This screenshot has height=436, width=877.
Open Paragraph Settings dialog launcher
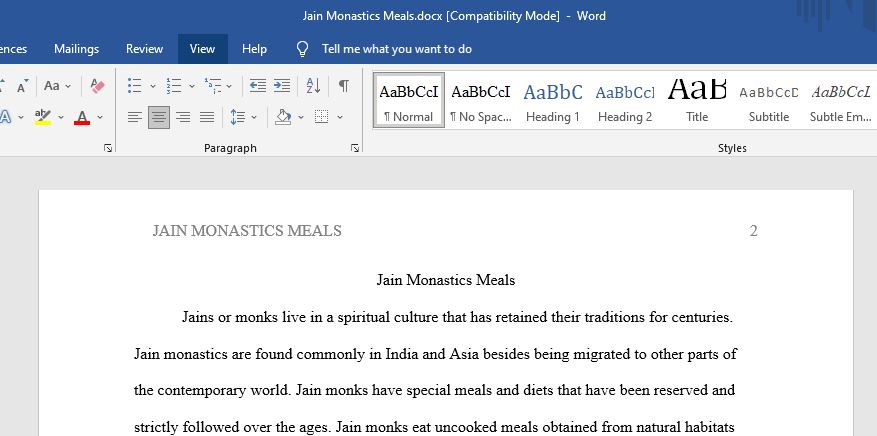click(355, 148)
